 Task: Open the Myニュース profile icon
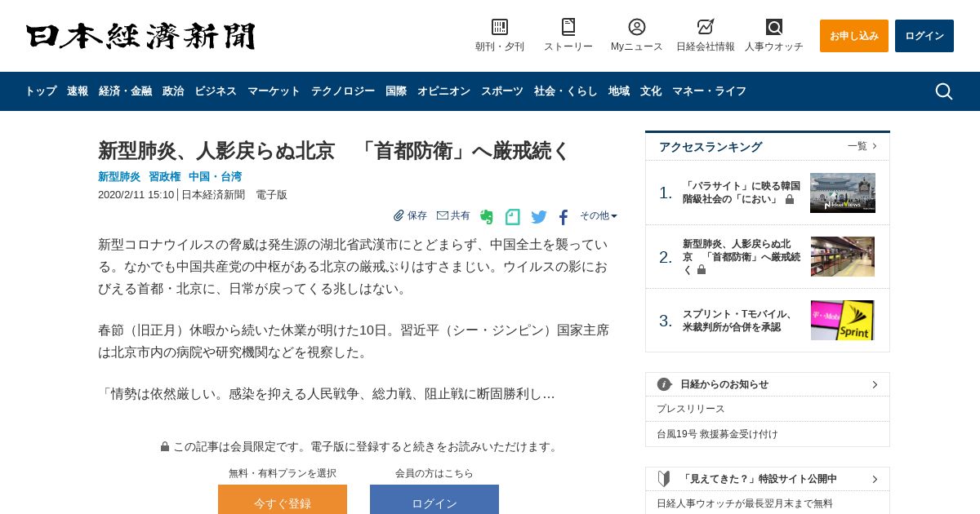pos(637,27)
